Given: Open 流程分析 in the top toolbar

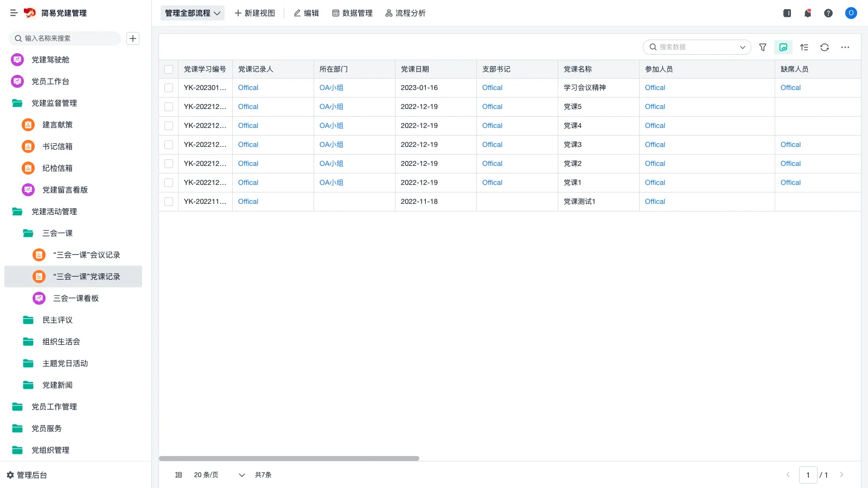Looking at the screenshot, I should [x=405, y=13].
